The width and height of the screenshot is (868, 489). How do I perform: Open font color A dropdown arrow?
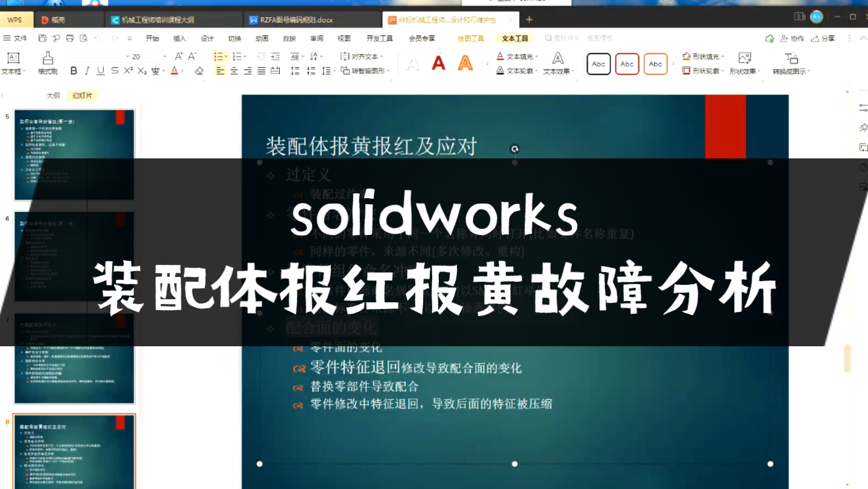183,72
